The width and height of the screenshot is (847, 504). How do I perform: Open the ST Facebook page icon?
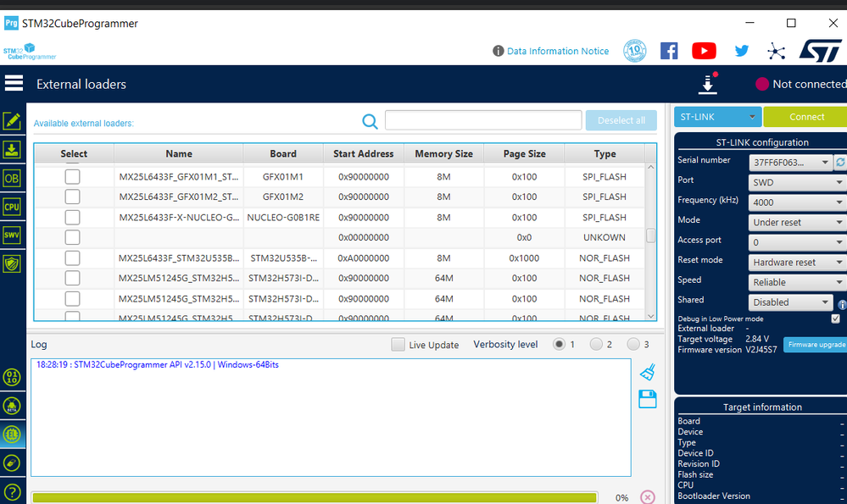tap(669, 52)
